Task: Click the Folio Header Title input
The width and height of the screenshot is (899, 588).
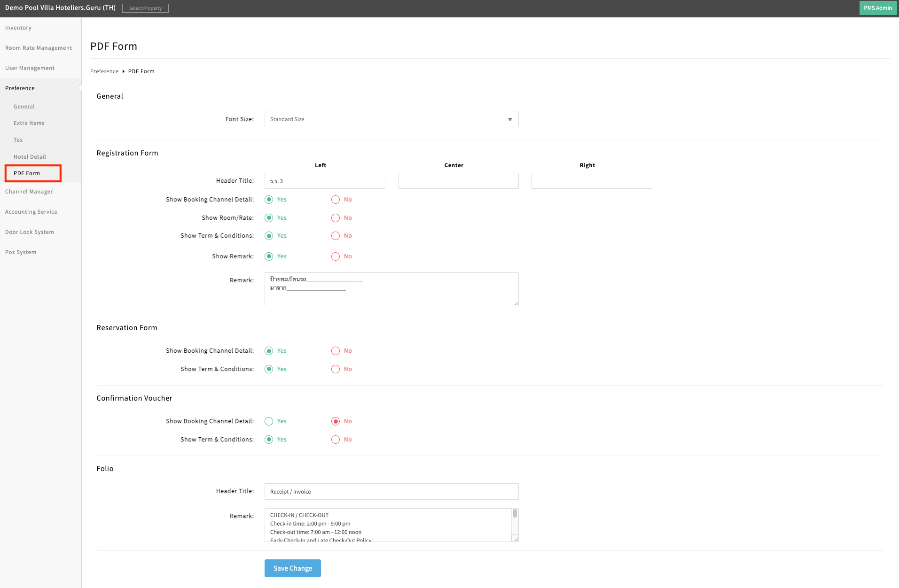Action: (x=391, y=492)
